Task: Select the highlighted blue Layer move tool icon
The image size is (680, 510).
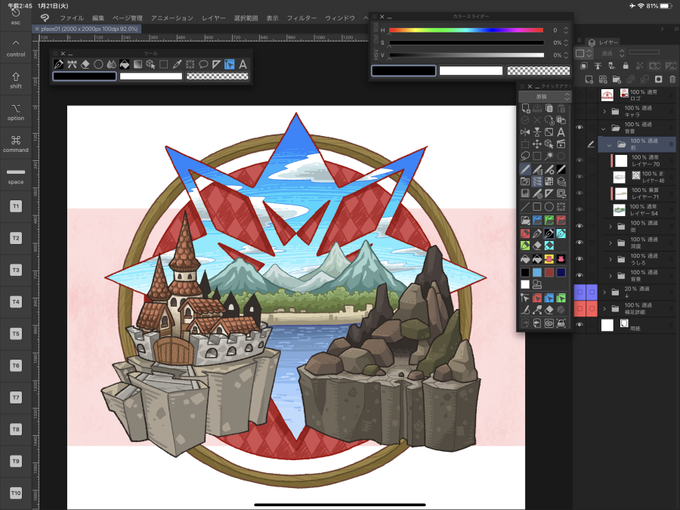Action: point(229,65)
